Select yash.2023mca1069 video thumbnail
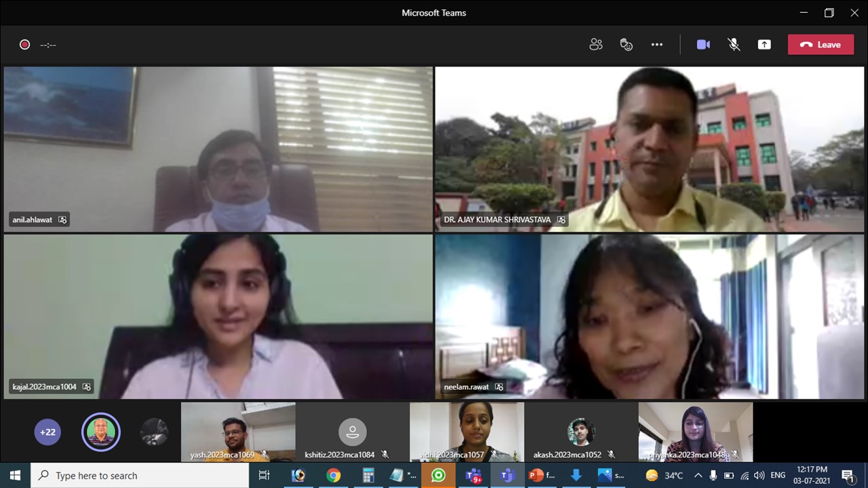Image resolution: width=868 pixels, height=488 pixels. [238, 432]
